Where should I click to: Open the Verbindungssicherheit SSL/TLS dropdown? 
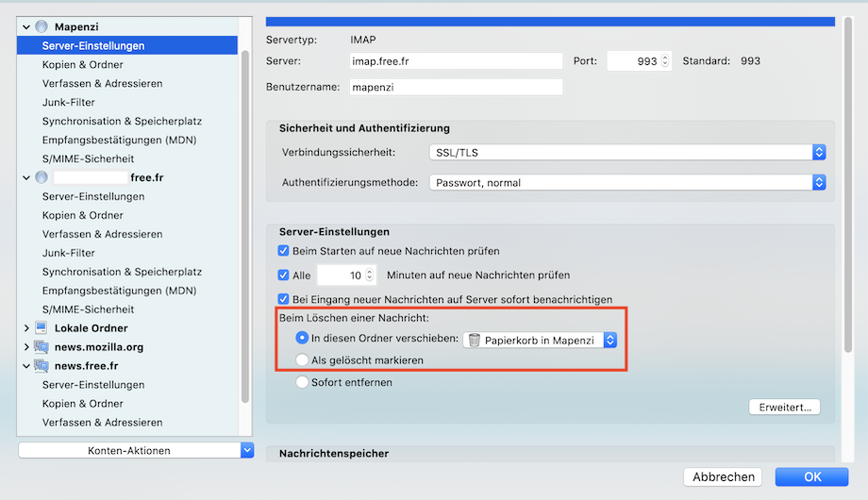pyautogui.click(x=627, y=152)
